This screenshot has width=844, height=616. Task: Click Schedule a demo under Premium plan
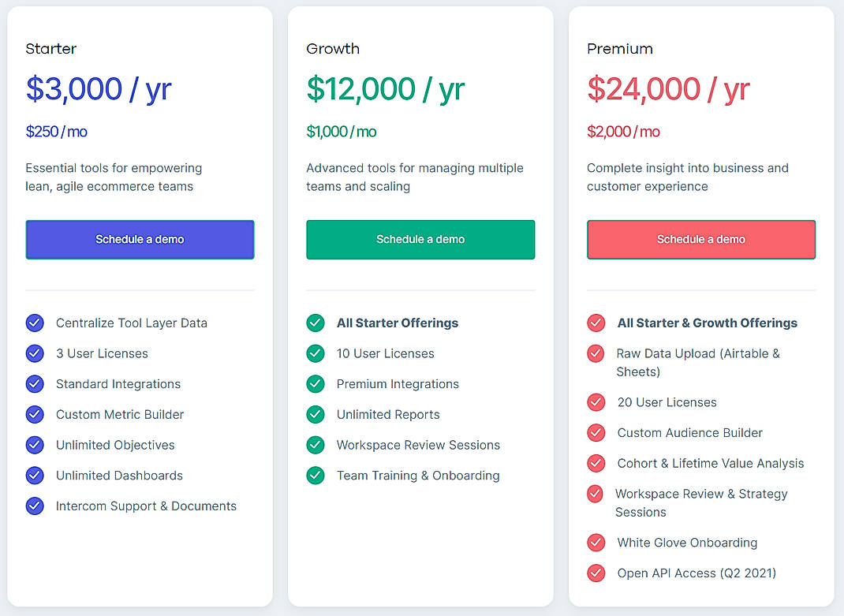(700, 239)
